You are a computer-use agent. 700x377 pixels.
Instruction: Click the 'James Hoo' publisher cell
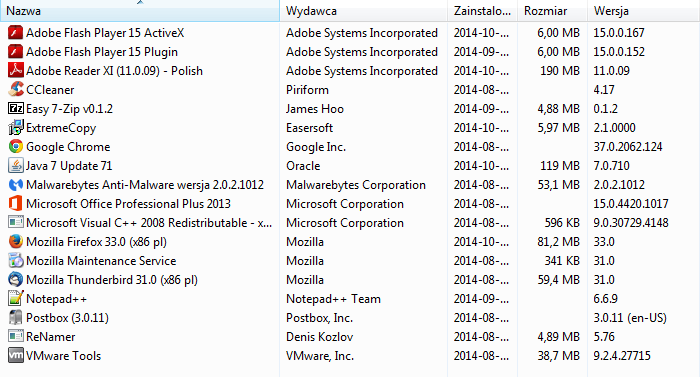point(315,109)
